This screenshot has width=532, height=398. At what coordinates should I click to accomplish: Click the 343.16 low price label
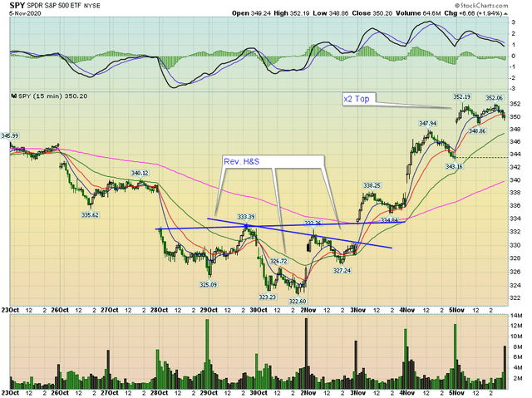455,166
